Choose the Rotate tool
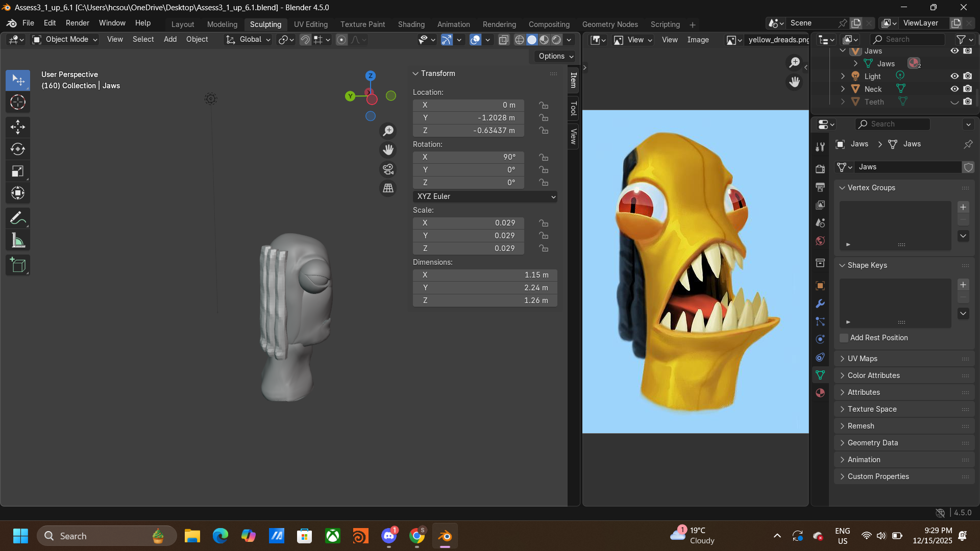 [x=18, y=149]
